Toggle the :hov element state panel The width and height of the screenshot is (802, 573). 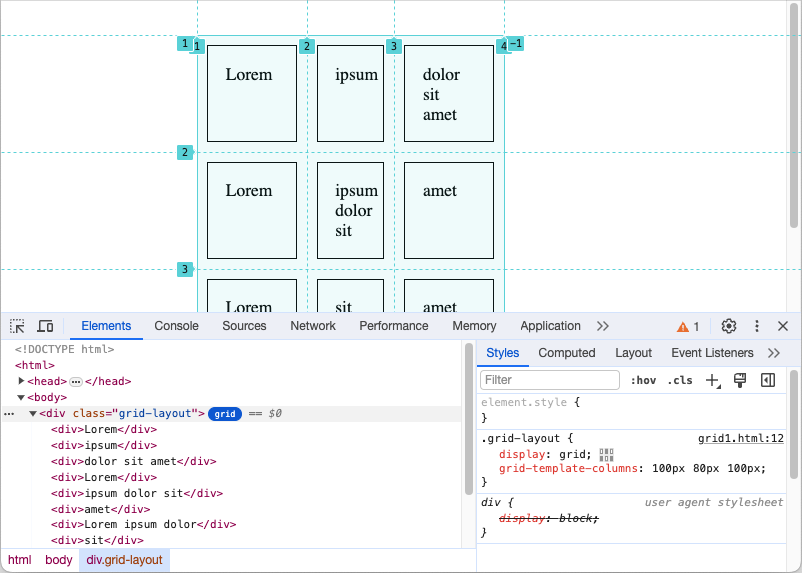point(643,380)
